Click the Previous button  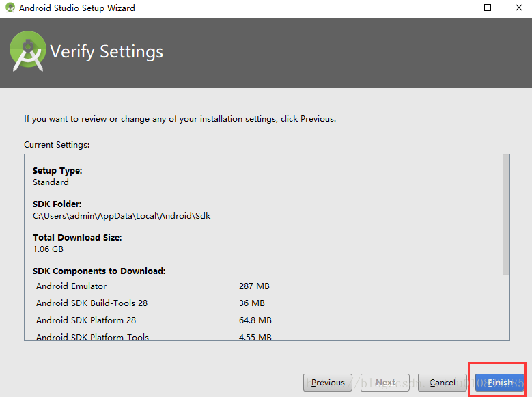tap(328, 383)
